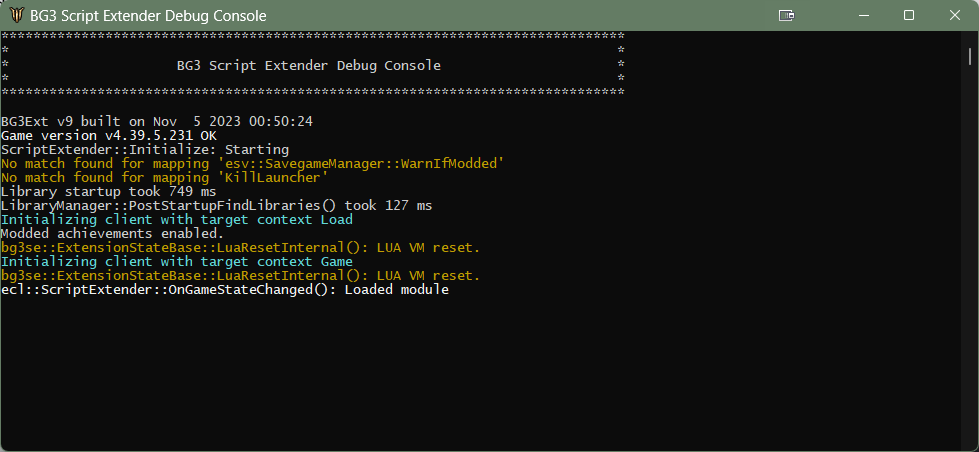Minimize the Debug Console window
Screen dimensions: 979x452
point(865,16)
